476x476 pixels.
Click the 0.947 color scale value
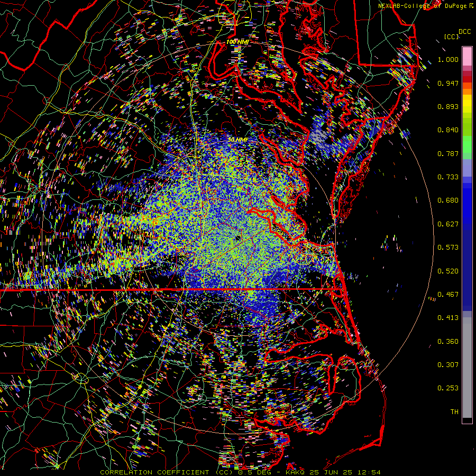pos(448,83)
